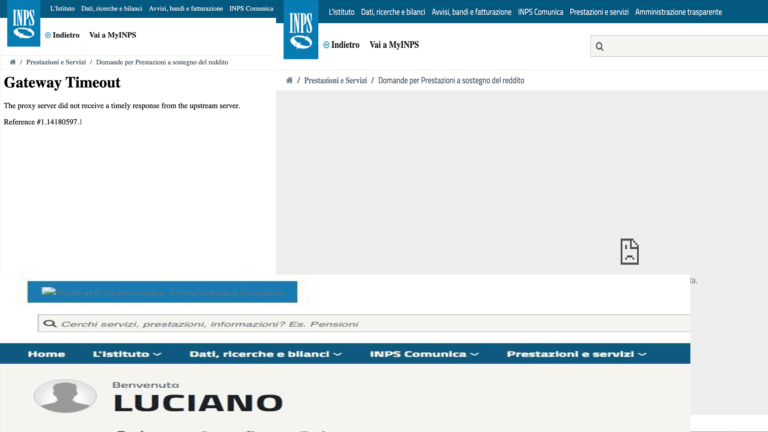This screenshot has height=432, width=768.
Task: Open Avvisi, bandi e fatturazione in left page
Action: coord(186,8)
